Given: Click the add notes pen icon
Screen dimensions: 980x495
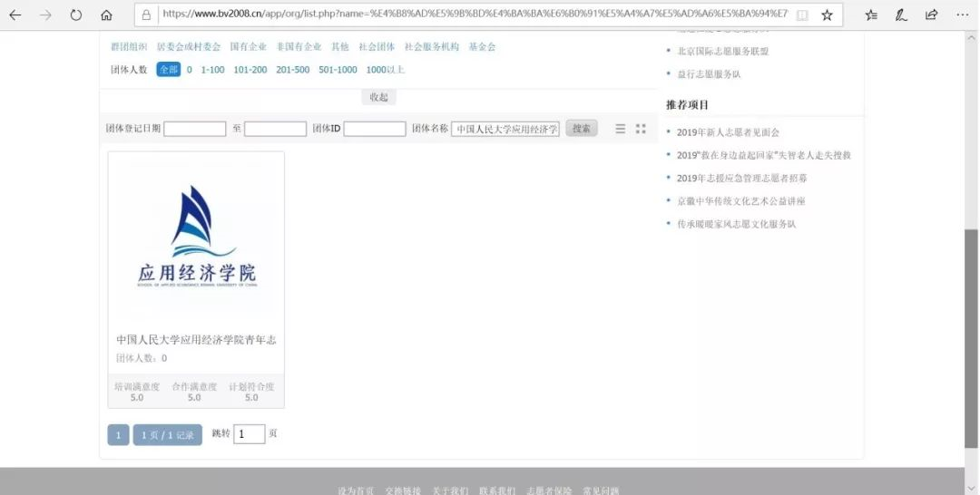Looking at the screenshot, I should point(901,15).
